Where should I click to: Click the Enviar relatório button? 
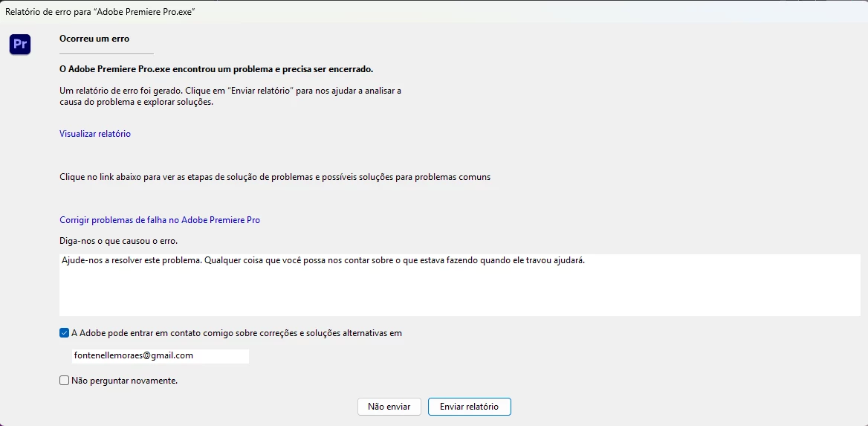tap(469, 407)
